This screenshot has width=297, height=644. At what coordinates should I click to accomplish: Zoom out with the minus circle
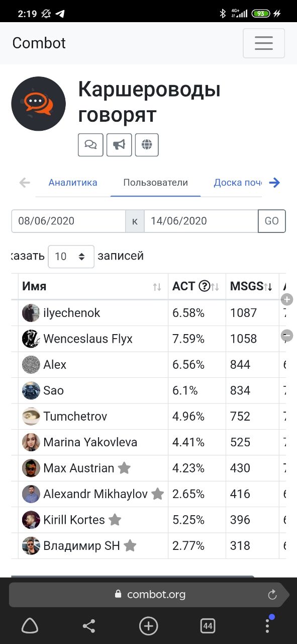tap(287, 335)
